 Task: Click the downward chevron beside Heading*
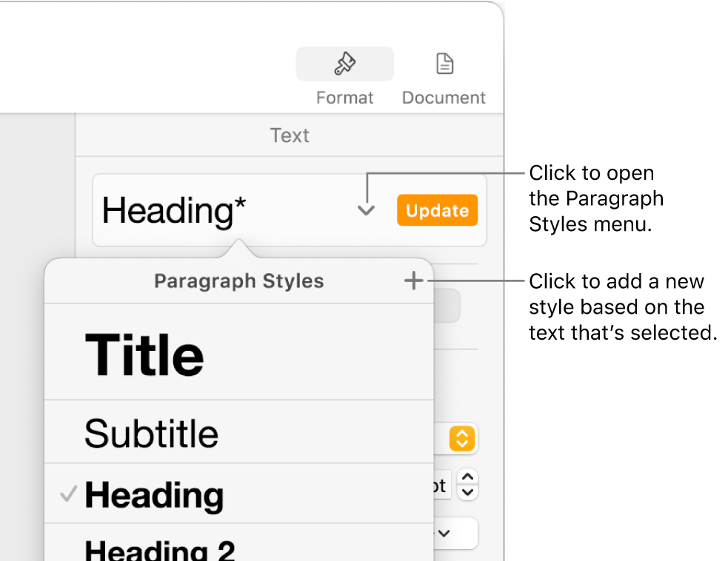tap(365, 210)
